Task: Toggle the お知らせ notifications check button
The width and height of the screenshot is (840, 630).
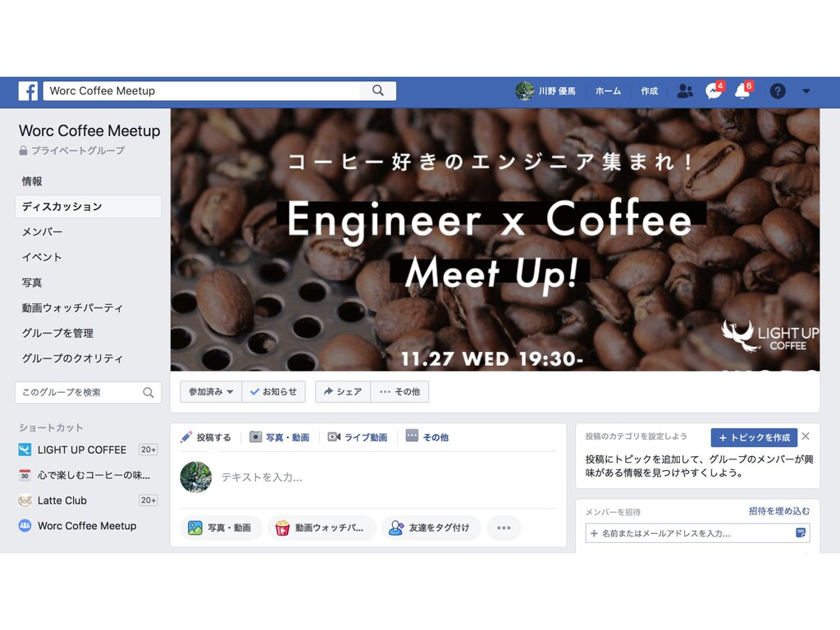Action: [x=273, y=391]
